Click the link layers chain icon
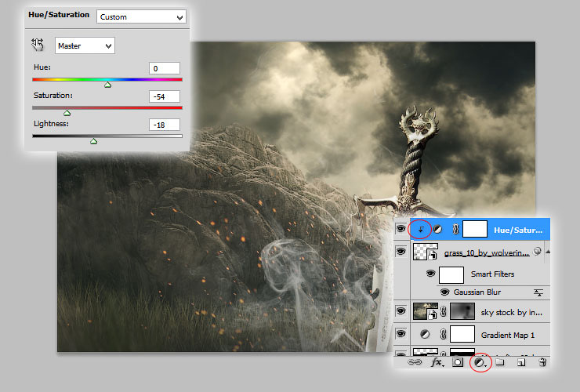 (415, 362)
